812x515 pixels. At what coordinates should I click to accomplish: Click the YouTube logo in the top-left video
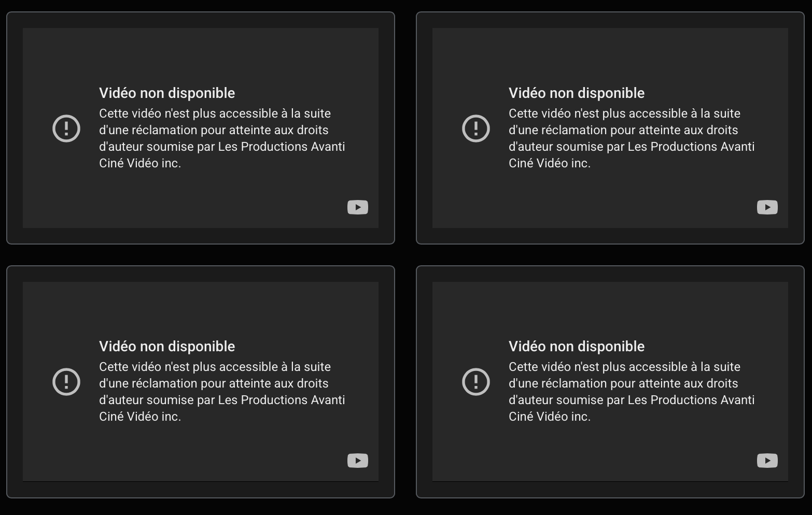(x=358, y=207)
